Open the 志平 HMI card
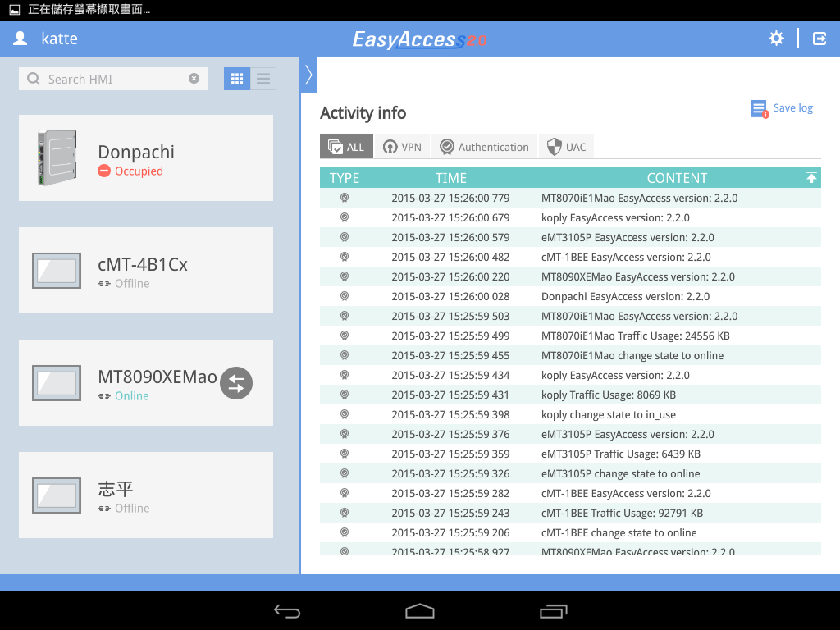840x630 pixels. pyautogui.click(x=146, y=495)
